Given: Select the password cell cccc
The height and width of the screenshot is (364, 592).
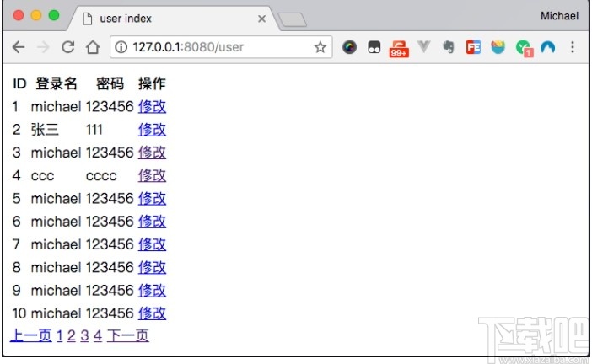Looking at the screenshot, I should pos(101,176).
